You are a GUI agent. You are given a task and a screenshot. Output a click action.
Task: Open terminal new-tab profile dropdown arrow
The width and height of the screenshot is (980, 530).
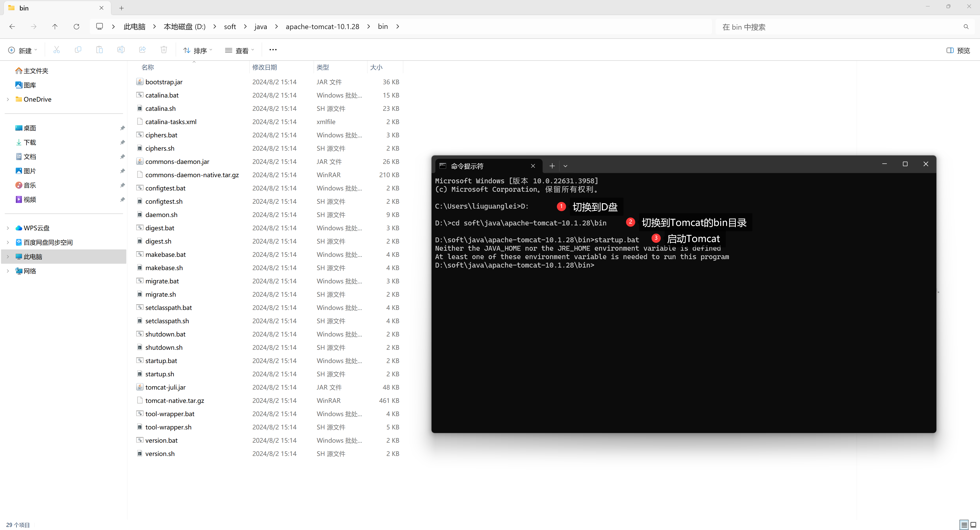[565, 166]
